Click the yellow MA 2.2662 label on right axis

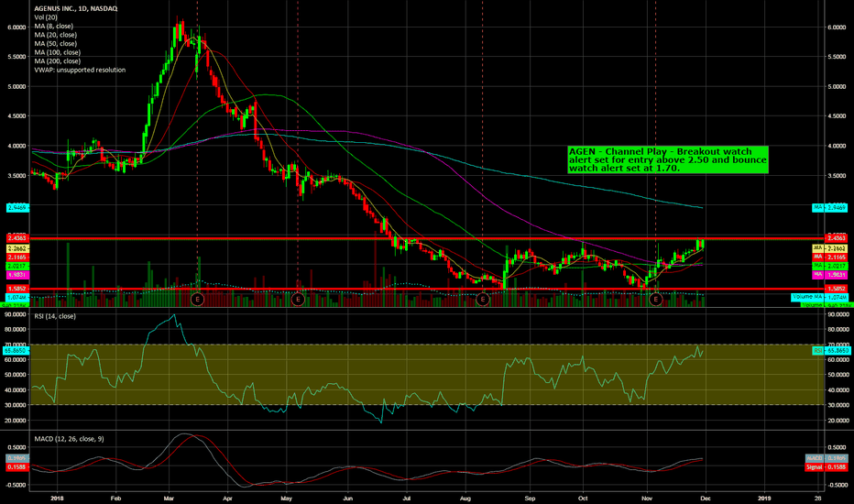[829, 248]
